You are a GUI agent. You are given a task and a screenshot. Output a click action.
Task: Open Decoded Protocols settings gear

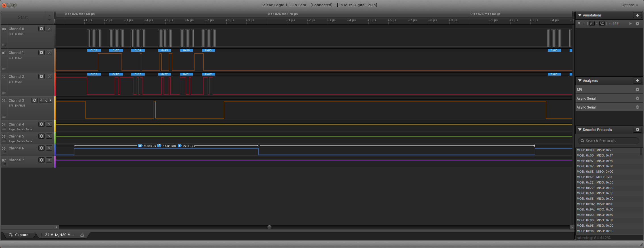pos(637,130)
